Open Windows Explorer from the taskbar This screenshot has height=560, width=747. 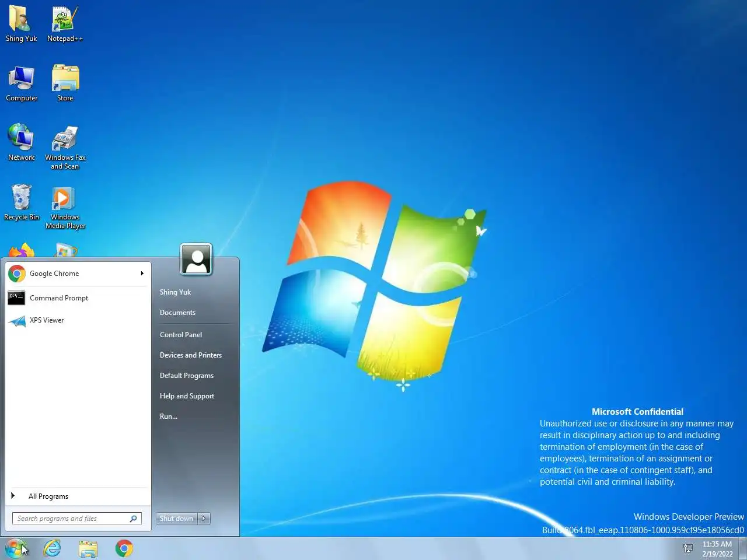click(x=88, y=548)
